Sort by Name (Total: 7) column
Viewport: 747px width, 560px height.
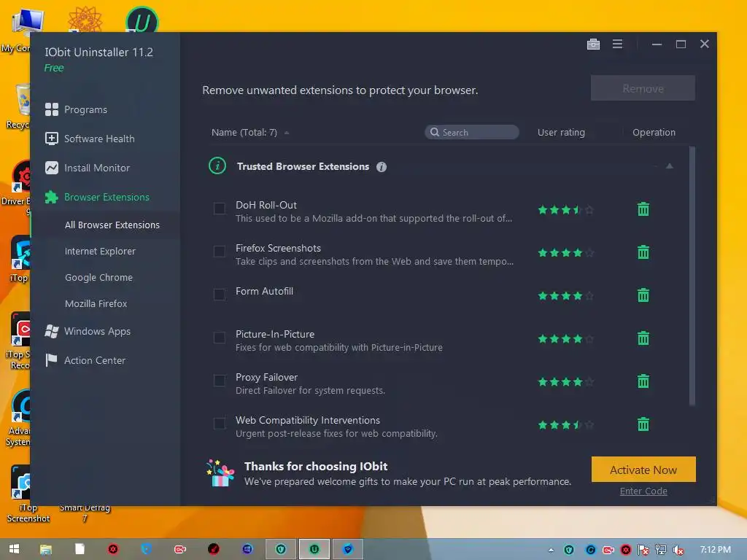pyautogui.click(x=244, y=133)
